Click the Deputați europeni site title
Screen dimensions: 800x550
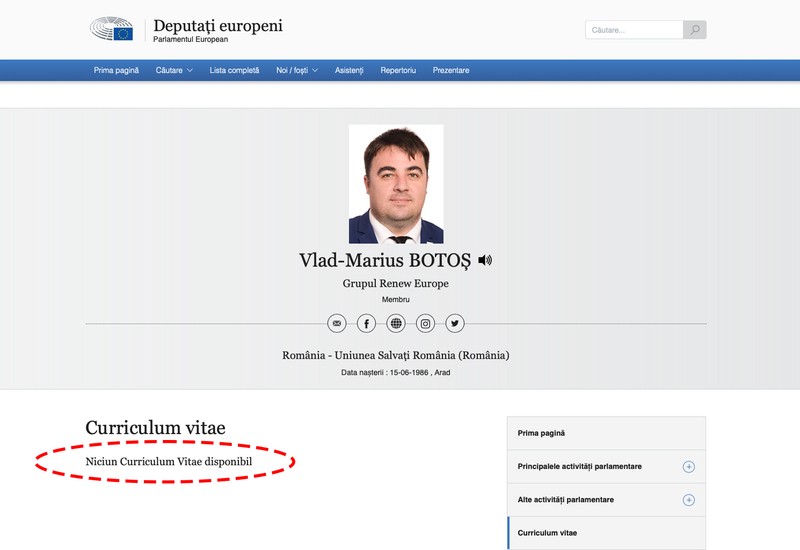[218, 26]
